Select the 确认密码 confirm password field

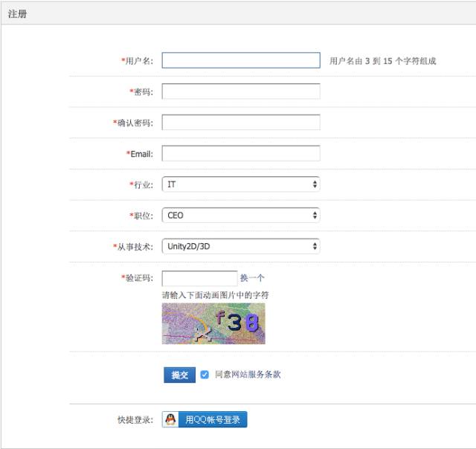240,123
